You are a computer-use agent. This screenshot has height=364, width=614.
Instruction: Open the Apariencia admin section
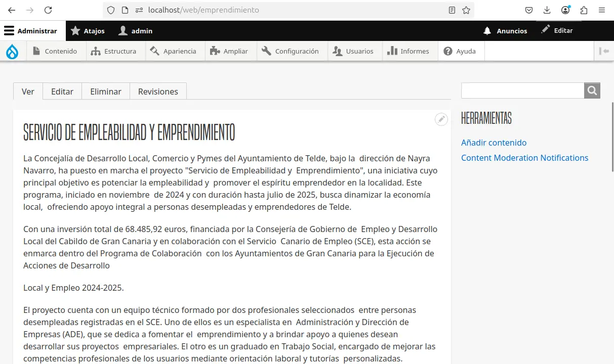174,51
